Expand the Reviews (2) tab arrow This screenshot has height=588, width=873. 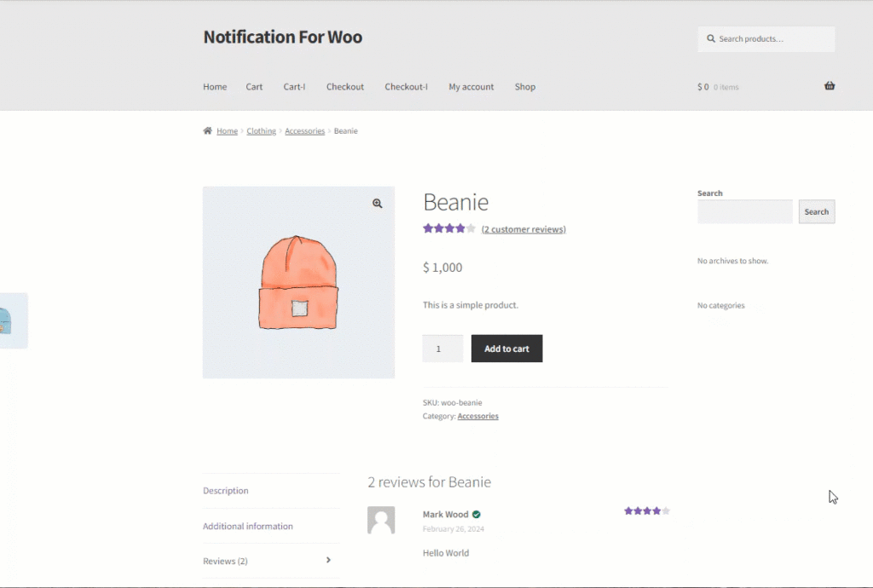pos(328,560)
